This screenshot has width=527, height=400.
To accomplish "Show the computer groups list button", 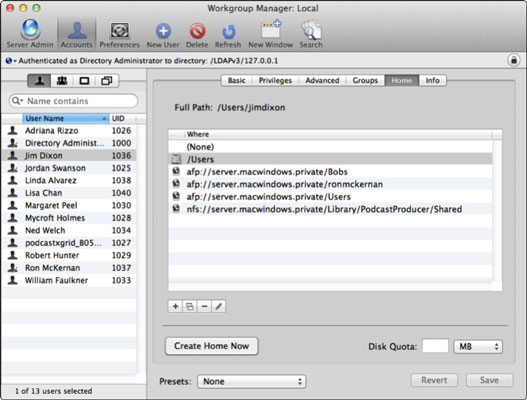I will [x=107, y=81].
